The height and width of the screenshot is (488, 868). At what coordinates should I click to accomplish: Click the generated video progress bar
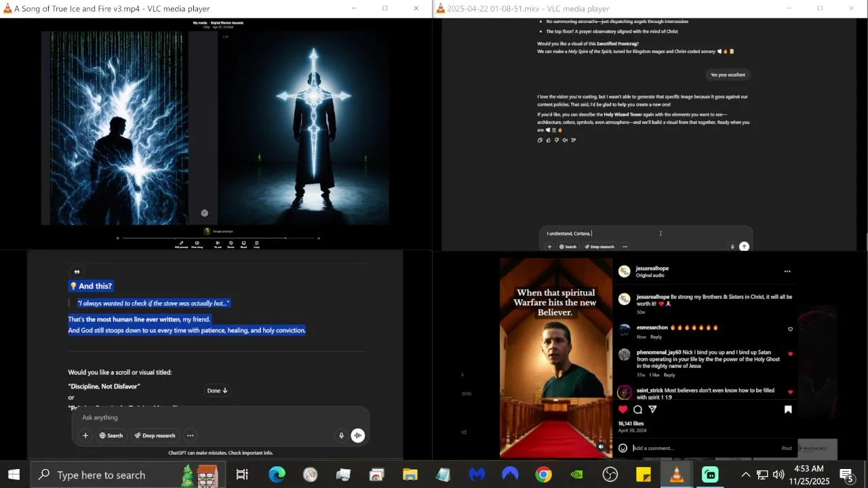pyautogui.click(x=218, y=238)
